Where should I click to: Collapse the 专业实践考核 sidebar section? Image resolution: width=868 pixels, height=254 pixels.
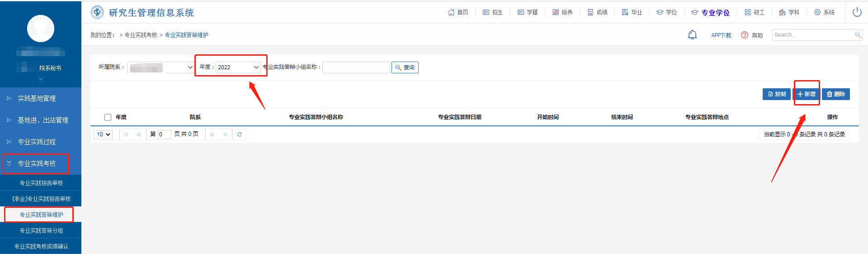click(36, 163)
